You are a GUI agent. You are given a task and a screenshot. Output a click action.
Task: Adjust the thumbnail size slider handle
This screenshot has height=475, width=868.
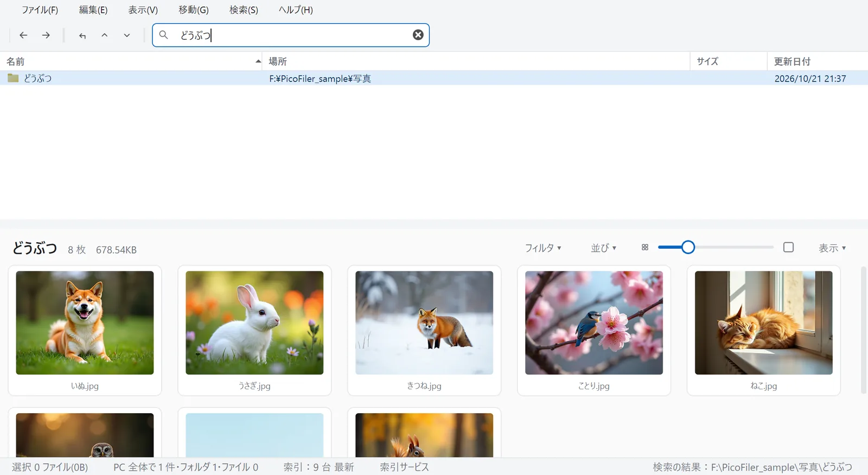click(688, 247)
